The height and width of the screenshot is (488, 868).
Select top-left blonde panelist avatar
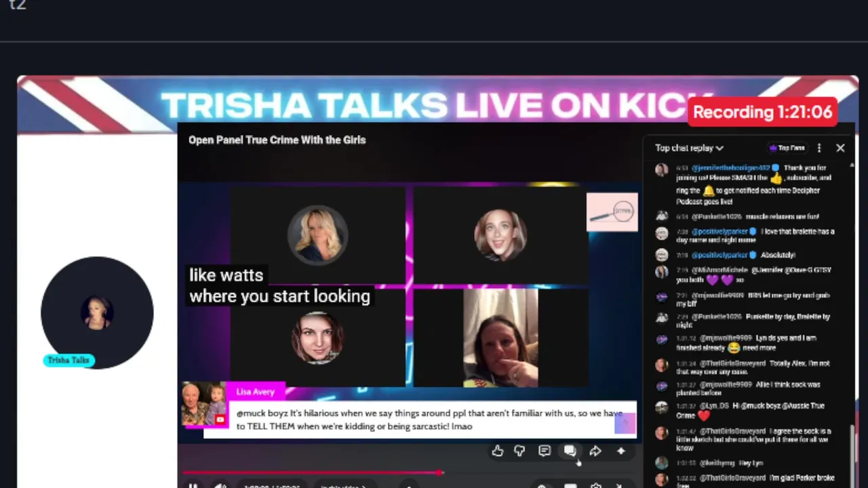tap(317, 235)
